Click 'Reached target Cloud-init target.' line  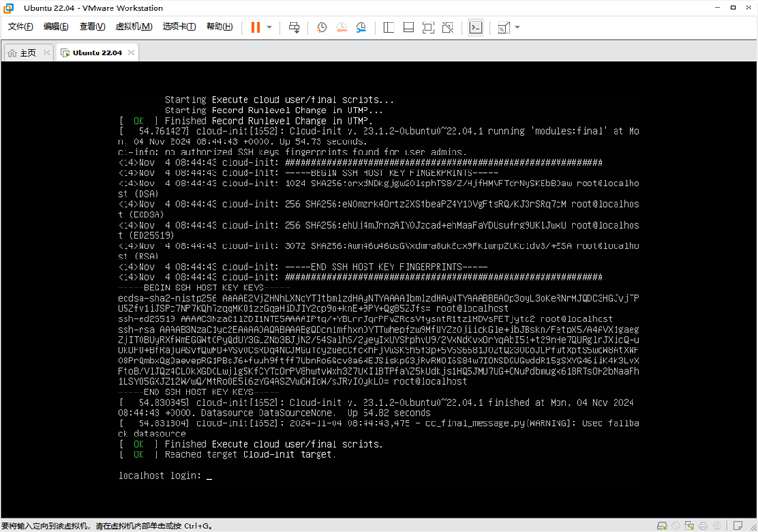click(x=227, y=454)
